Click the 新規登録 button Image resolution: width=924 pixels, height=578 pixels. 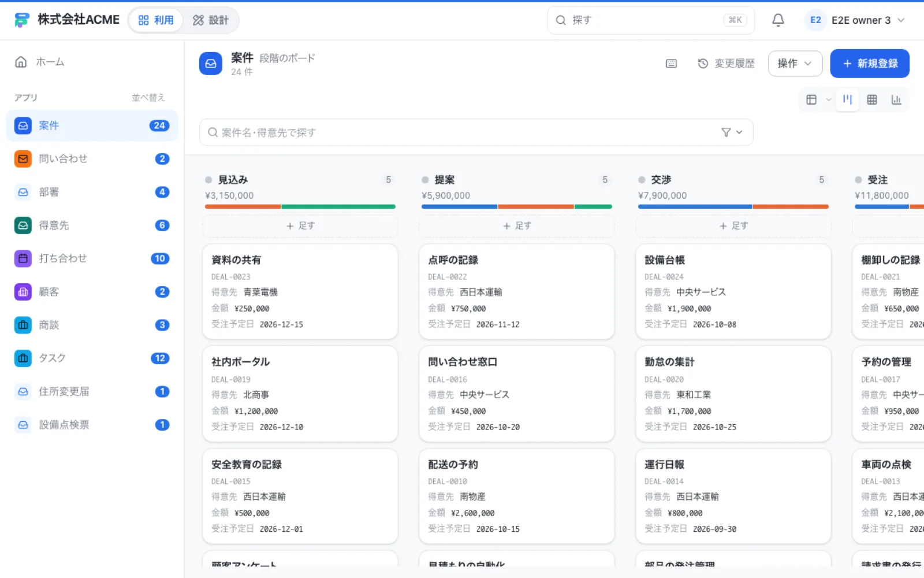tap(870, 64)
